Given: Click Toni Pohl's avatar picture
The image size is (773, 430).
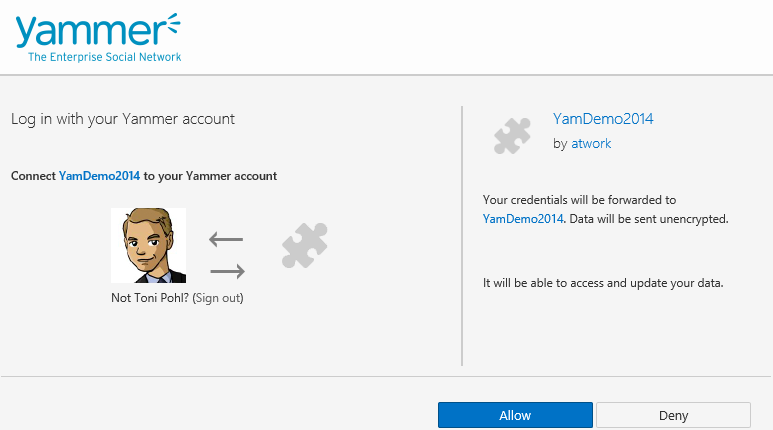Looking at the screenshot, I should (148, 246).
